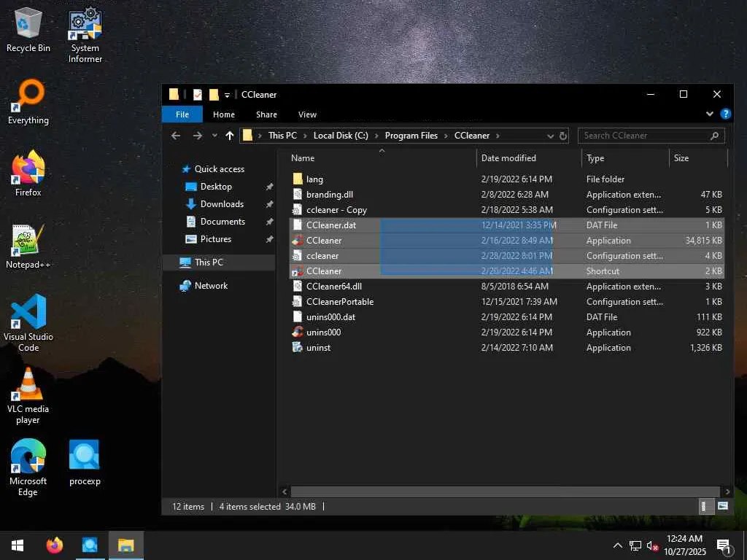Open the View ribbon tab

(307, 114)
